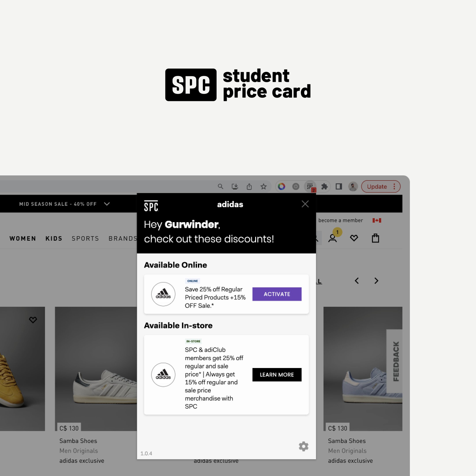Open the WOMEN menu

[23, 238]
